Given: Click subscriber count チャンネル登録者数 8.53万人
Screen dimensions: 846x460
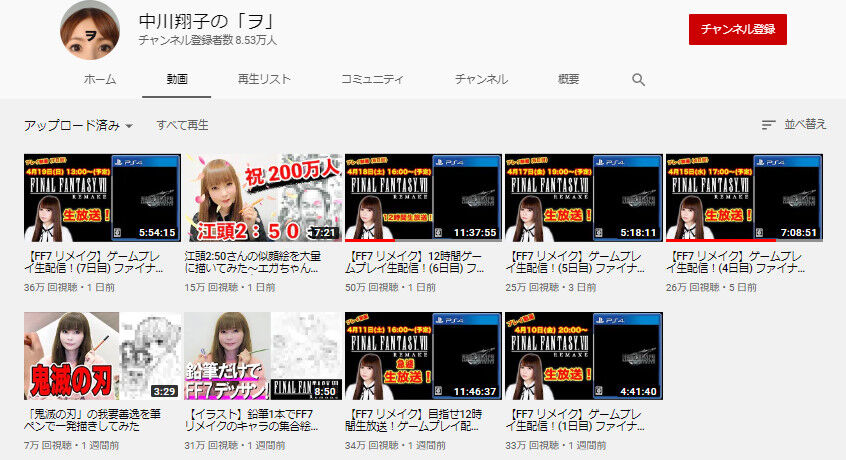Looking at the screenshot, I should [x=208, y=40].
